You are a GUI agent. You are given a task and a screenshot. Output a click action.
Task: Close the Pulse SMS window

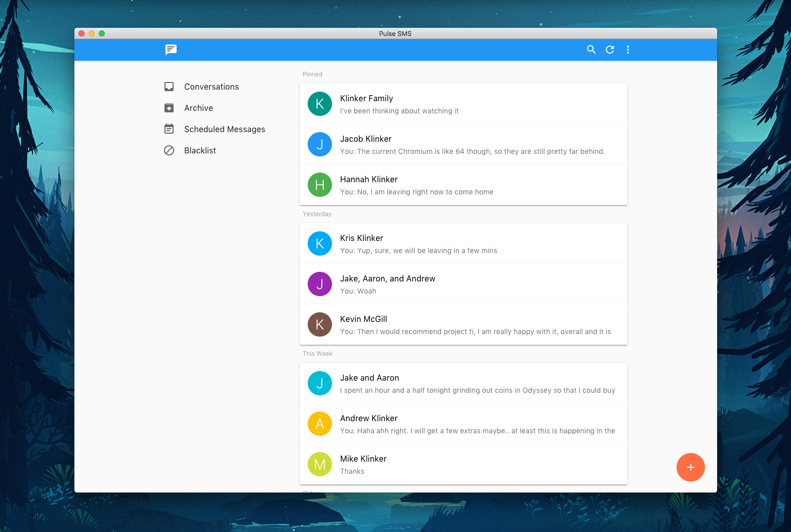pyautogui.click(x=81, y=33)
